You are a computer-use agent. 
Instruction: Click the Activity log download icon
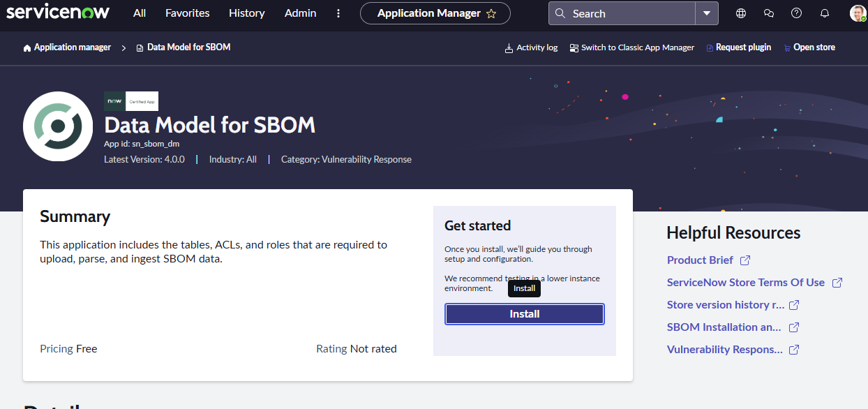pos(509,48)
